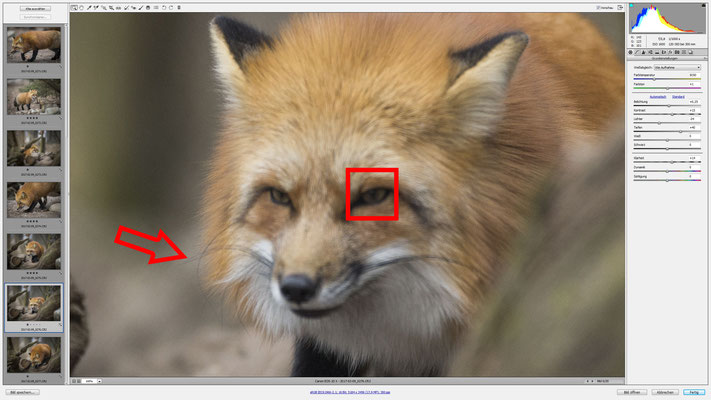Screen dimensions: 711x400
Task: Go to previous image arrow
Action: [588, 381]
